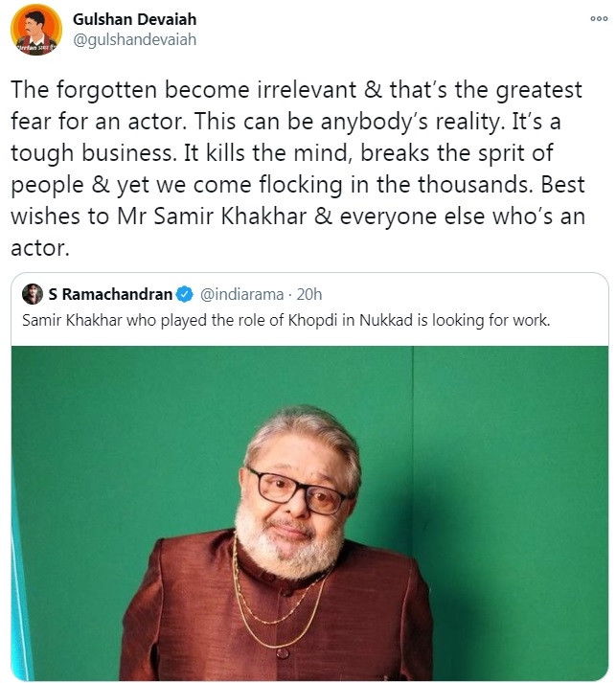Click the blue verified badge icon
Viewport: 616px width, 683px height.
(185, 294)
